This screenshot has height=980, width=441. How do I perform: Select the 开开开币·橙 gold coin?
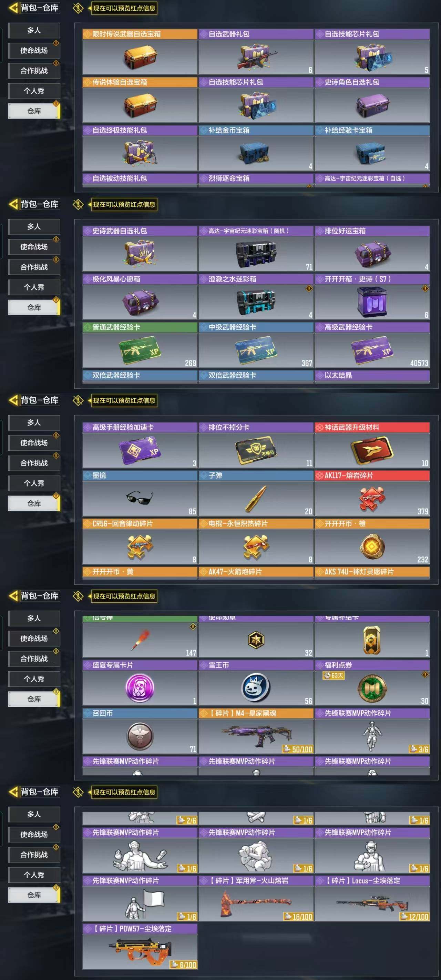(372, 542)
